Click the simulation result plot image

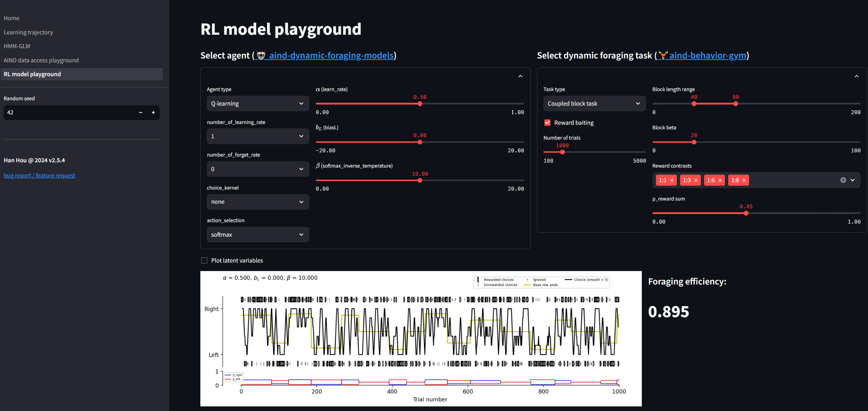(x=421, y=338)
